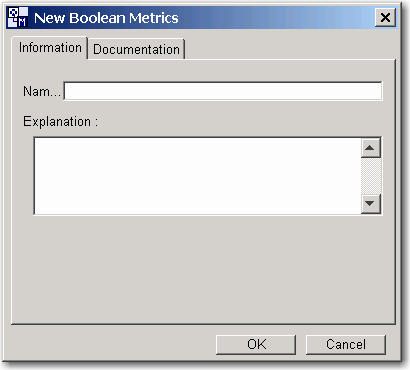Click the 'New Boolean Metrics' title text

coord(106,18)
